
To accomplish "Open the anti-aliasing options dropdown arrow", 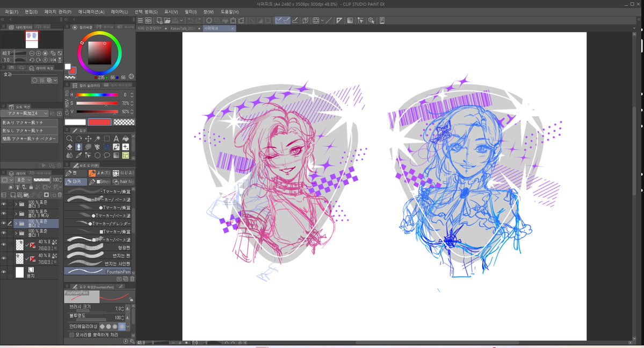I will tap(128, 326).
